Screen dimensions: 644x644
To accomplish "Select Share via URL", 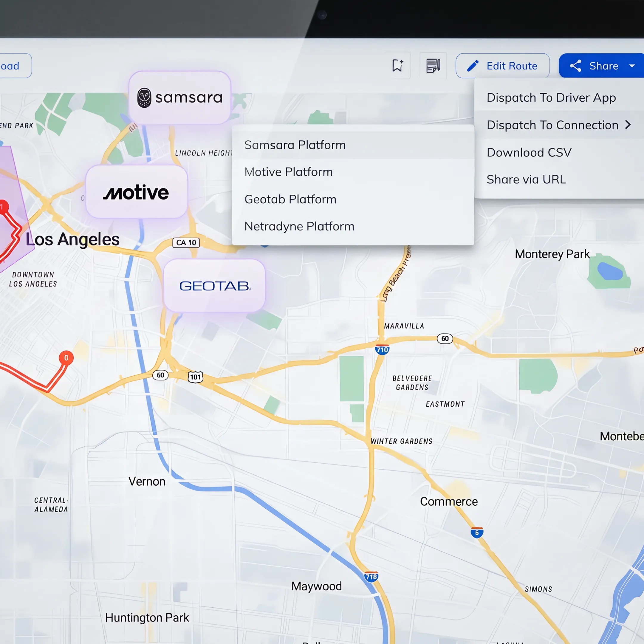I will [x=559, y=179].
